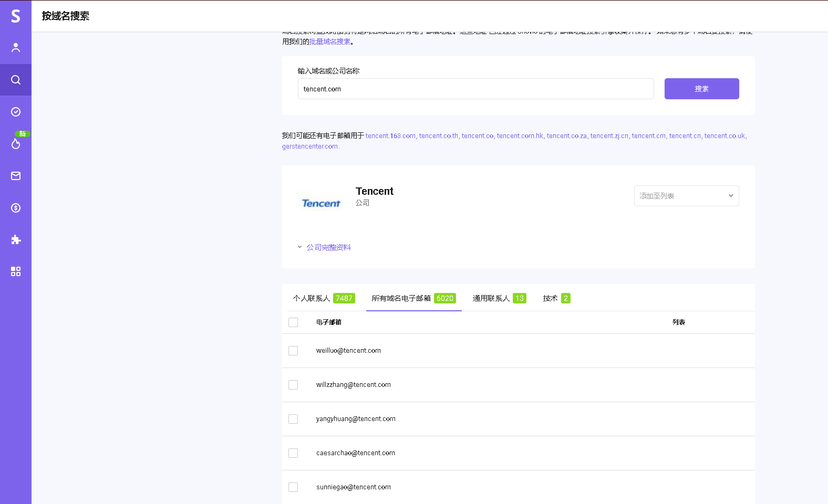Open the 批量域名搜索 link
The image size is (828, 504).
(330, 42)
